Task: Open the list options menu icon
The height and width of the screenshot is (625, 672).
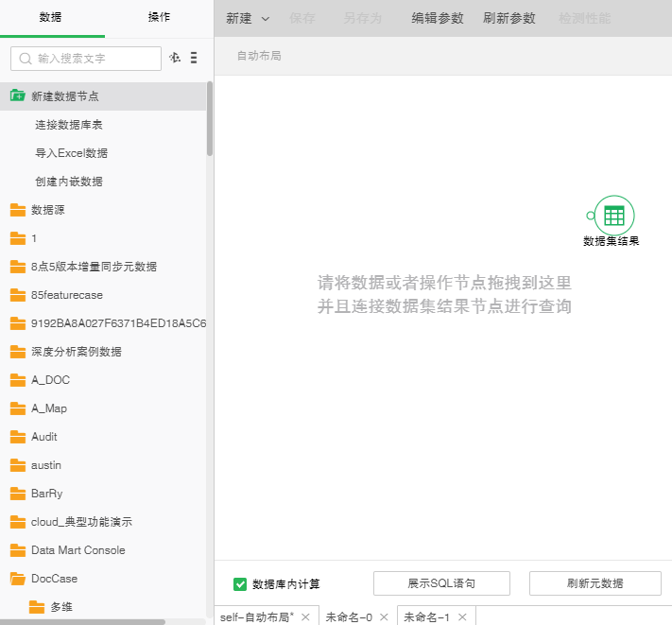Action: (x=194, y=58)
